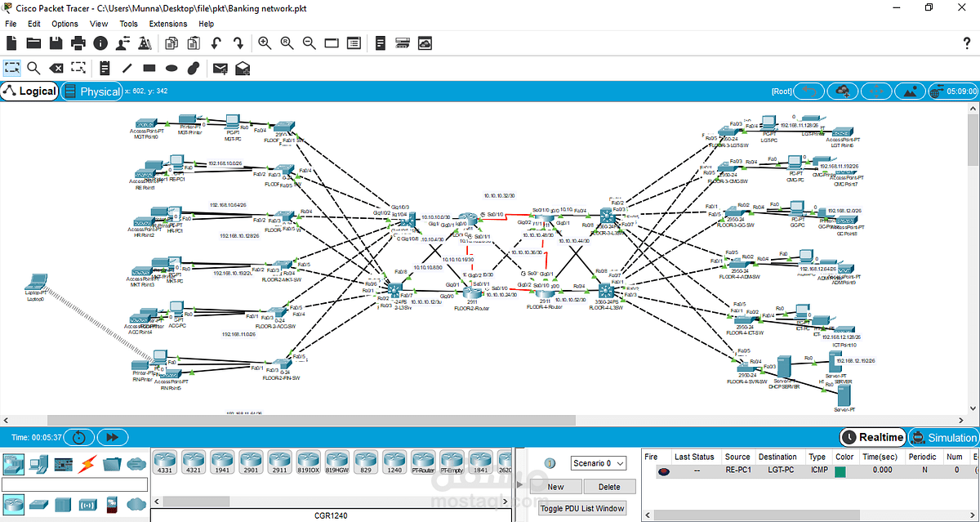The image size is (980, 522).
Task: Zoom in on the workspace
Action: (265, 42)
